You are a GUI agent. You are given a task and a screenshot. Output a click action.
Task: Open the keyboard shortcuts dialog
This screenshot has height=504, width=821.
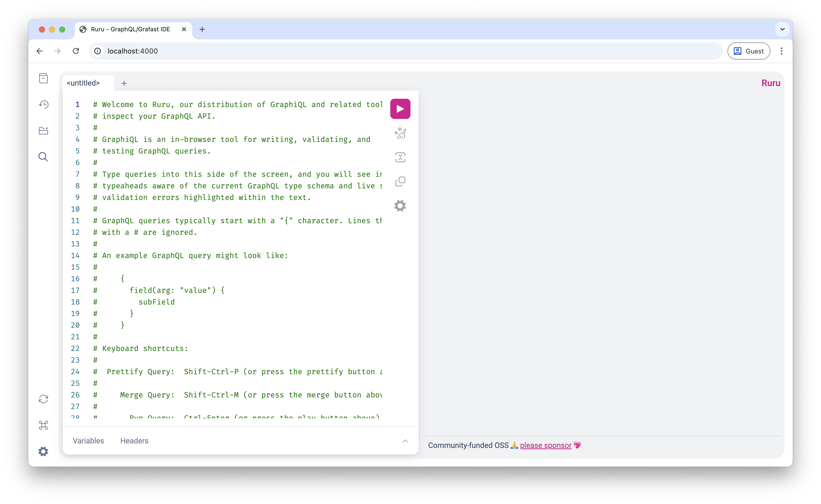pos(43,425)
